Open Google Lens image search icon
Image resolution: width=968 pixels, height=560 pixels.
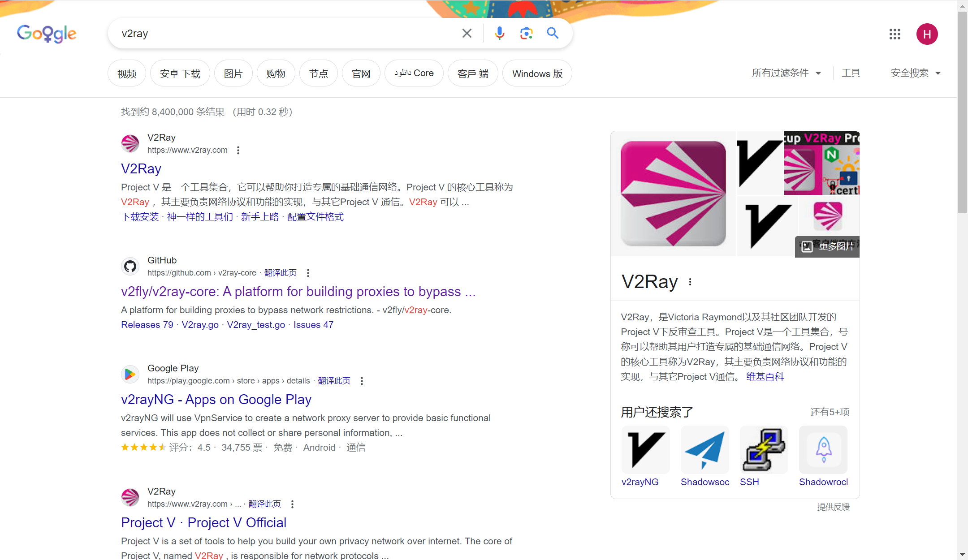526,33
